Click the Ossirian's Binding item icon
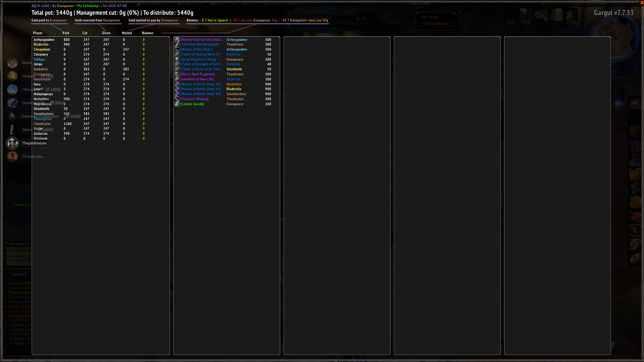The width and height of the screenshot is (644, 362). coord(177,99)
